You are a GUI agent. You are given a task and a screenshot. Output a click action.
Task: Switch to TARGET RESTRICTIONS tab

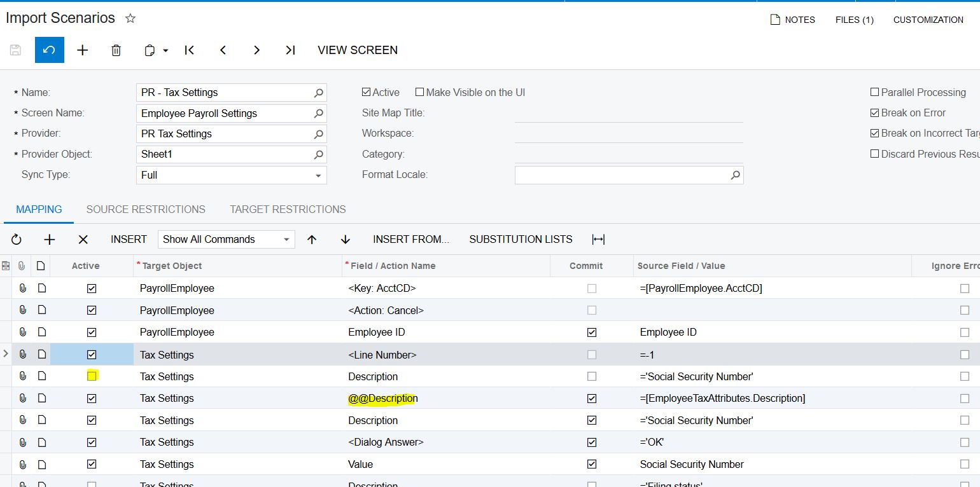tap(288, 209)
